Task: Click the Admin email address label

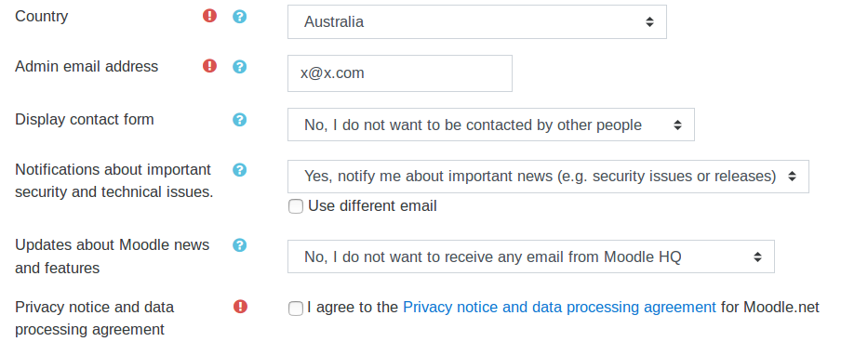Action: click(87, 66)
